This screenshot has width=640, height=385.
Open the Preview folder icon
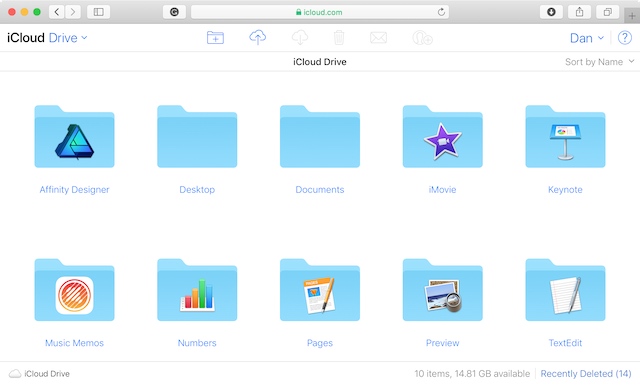pyautogui.click(x=442, y=290)
